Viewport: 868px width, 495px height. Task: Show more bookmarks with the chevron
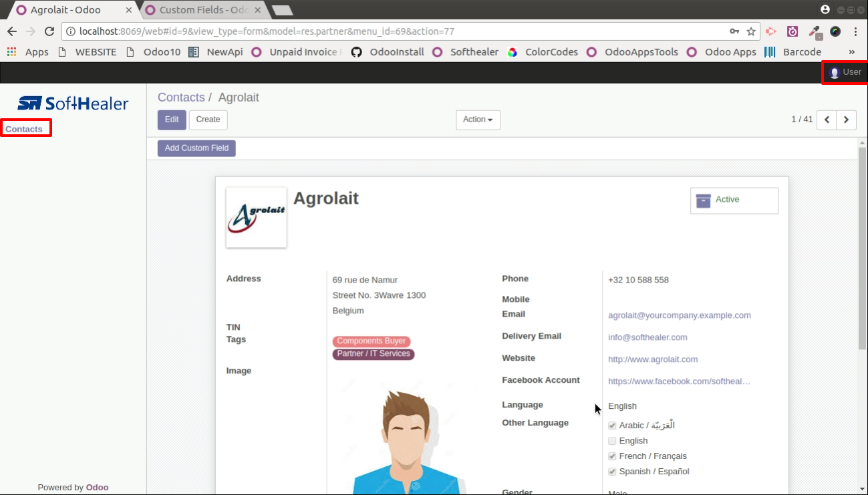pos(852,51)
